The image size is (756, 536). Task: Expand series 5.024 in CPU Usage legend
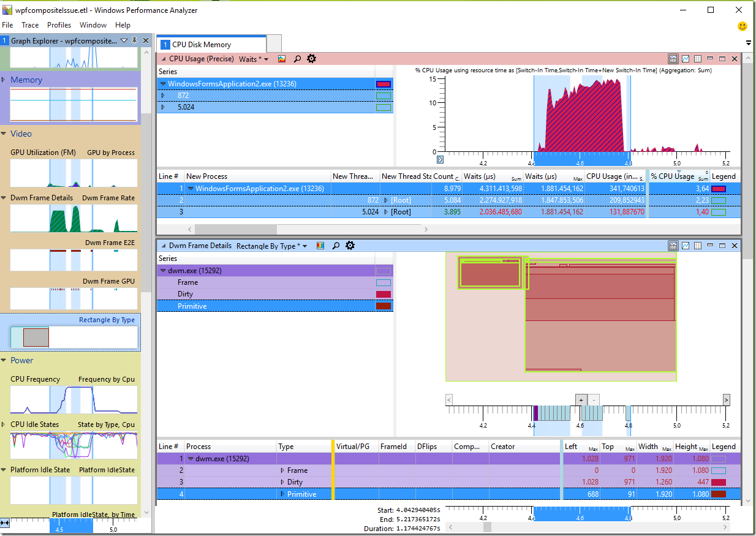coord(163,107)
